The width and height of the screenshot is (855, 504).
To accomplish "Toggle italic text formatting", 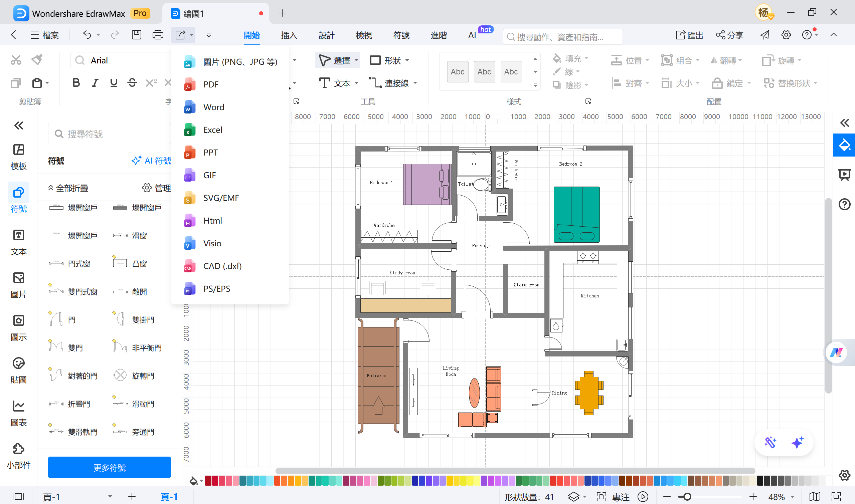I will point(95,82).
